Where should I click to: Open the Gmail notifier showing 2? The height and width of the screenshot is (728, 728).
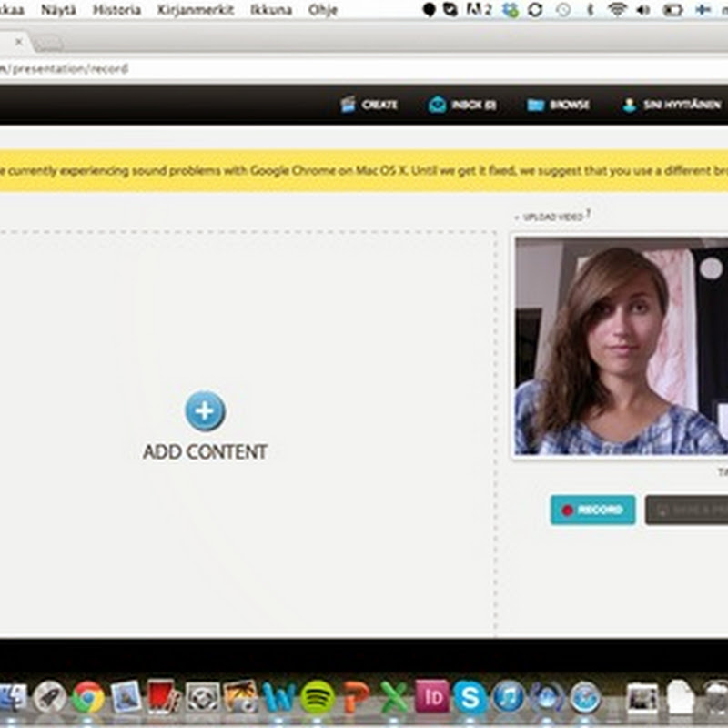479,9
